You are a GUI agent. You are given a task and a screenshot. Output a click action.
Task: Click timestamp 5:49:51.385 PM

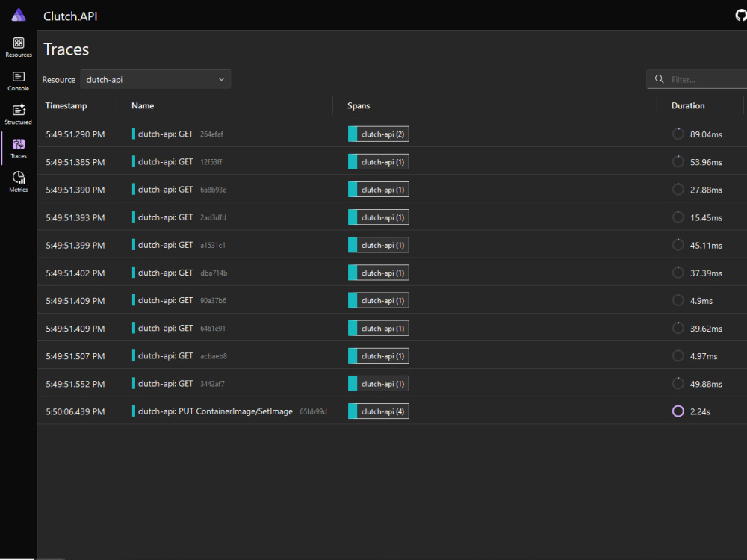click(x=75, y=162)
